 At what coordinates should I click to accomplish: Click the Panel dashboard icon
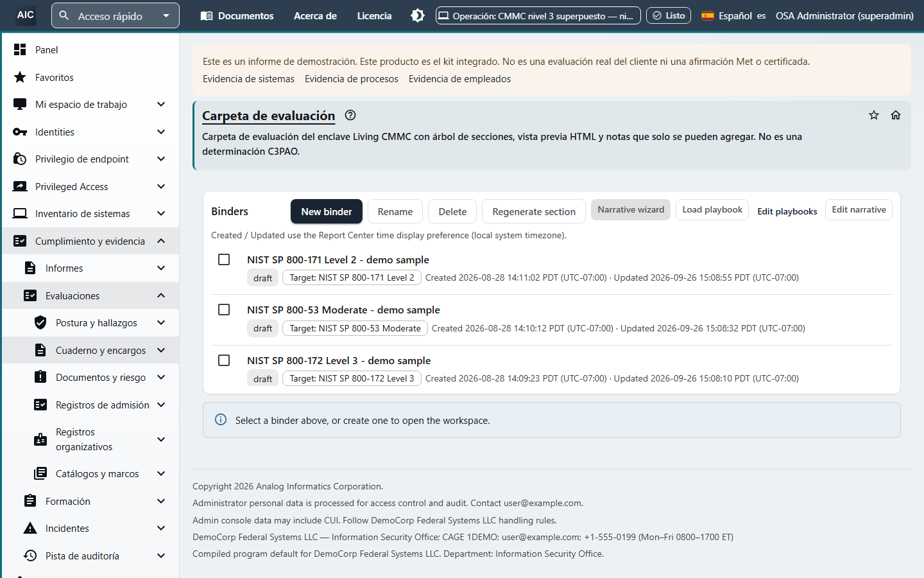click(20, 49)
